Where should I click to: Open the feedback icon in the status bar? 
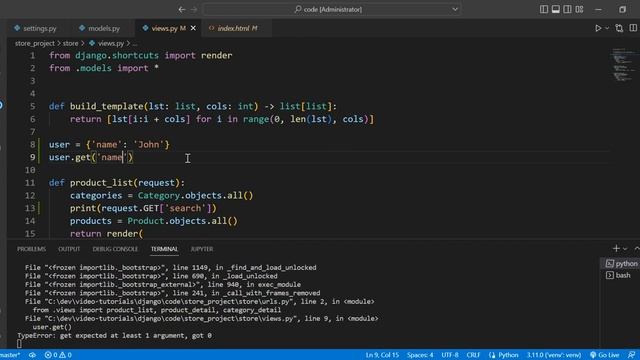coord(631,355)
